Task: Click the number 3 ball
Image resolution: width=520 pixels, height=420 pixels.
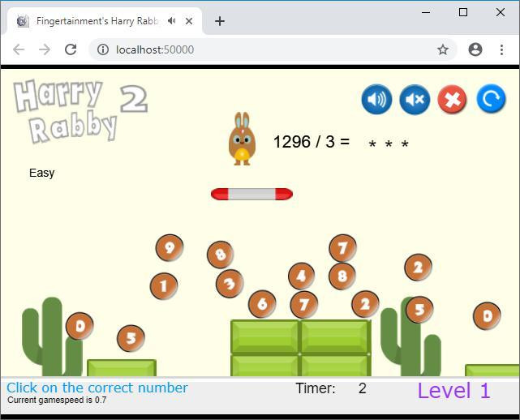Action: click(230, 284)
